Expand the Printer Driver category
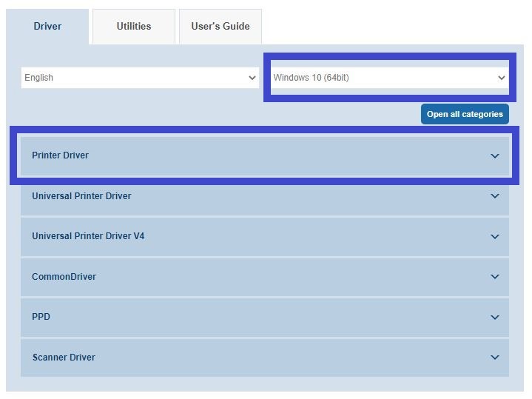This screenshot has width=532, height=399. [x=60, y=155]
